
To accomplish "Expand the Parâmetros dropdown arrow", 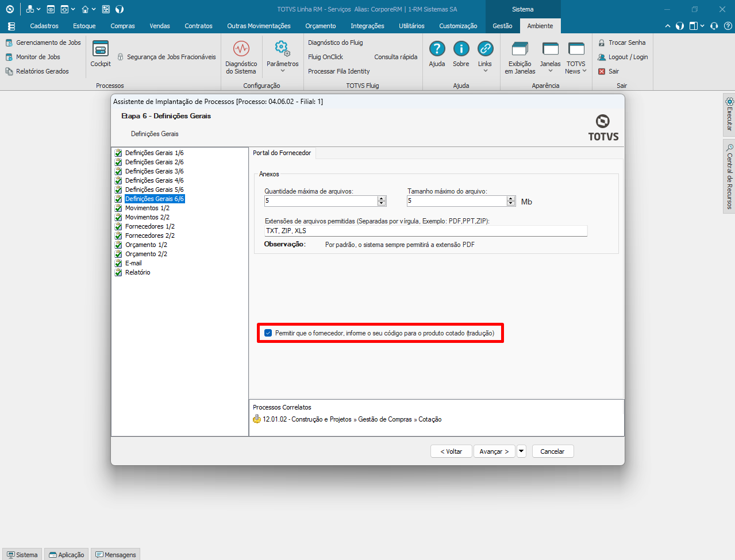I will point(282,71).
